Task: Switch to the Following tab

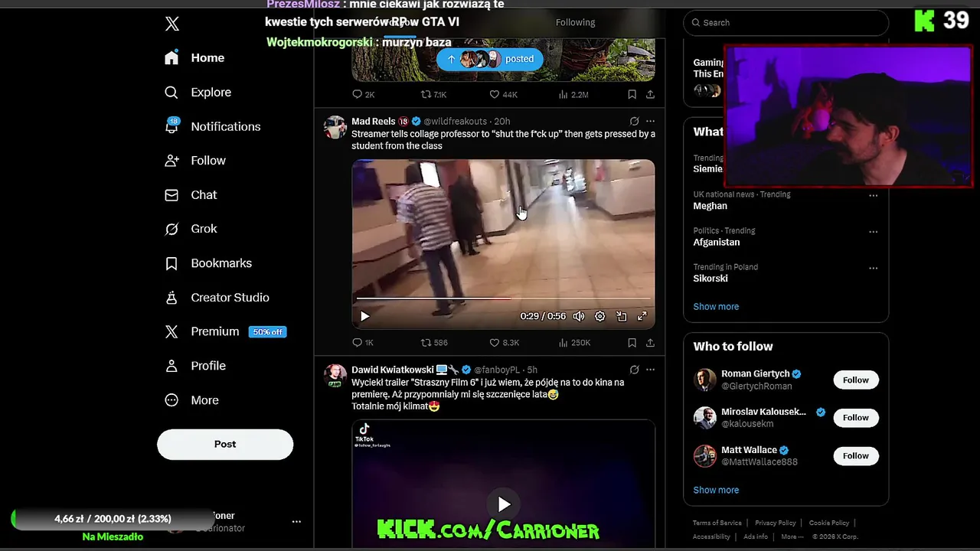Action: pyautogui.click(x=575, y=22)
